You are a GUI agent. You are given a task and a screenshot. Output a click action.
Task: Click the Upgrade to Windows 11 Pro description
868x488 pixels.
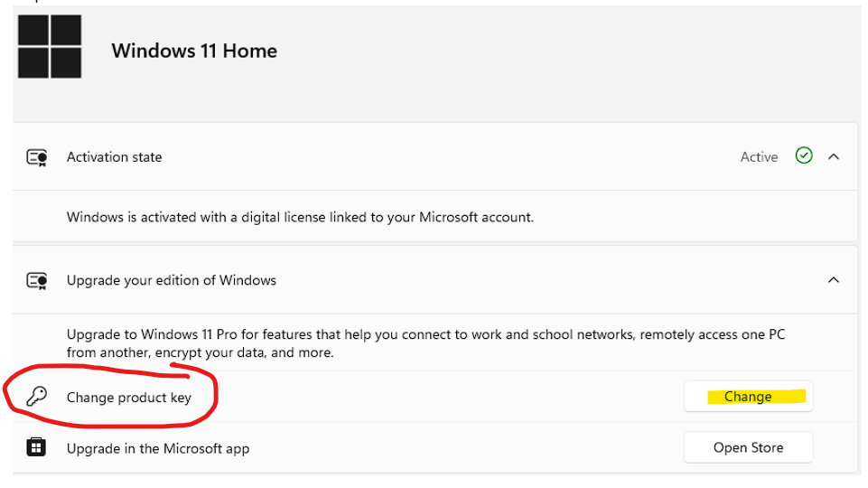(425, 343)
